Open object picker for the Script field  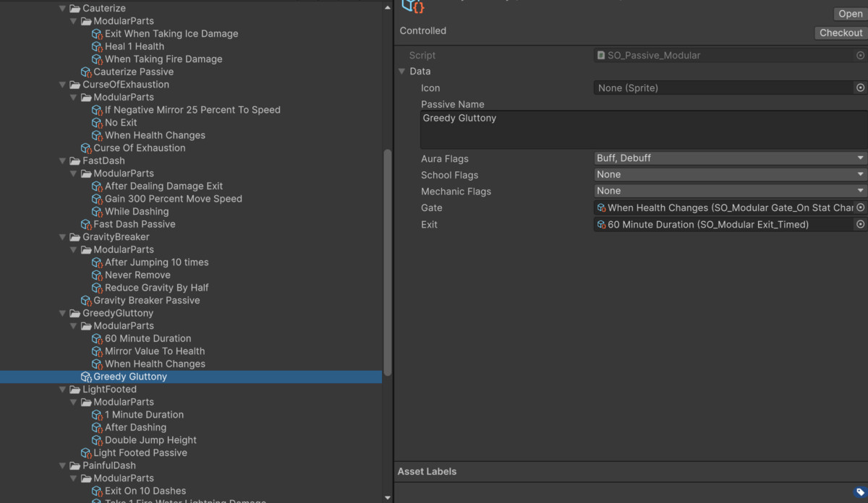click(860, 55)
